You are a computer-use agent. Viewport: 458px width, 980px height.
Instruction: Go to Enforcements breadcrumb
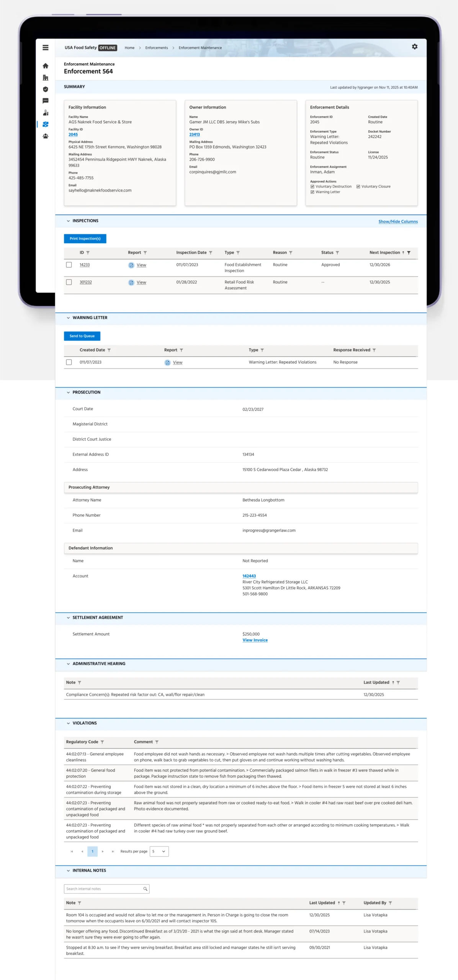tap(157, 48)
